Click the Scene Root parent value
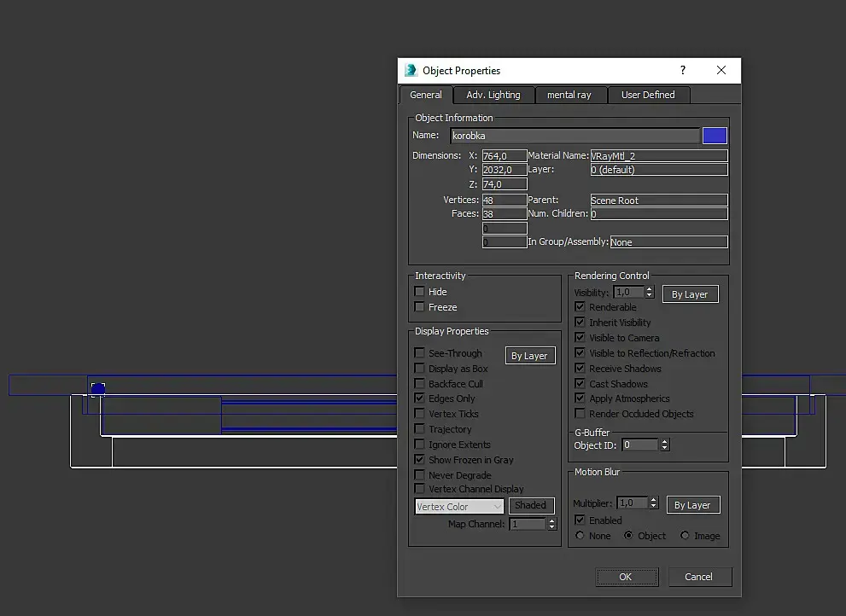This screenshot has height=616, width=846. click(x=659, y=200)
